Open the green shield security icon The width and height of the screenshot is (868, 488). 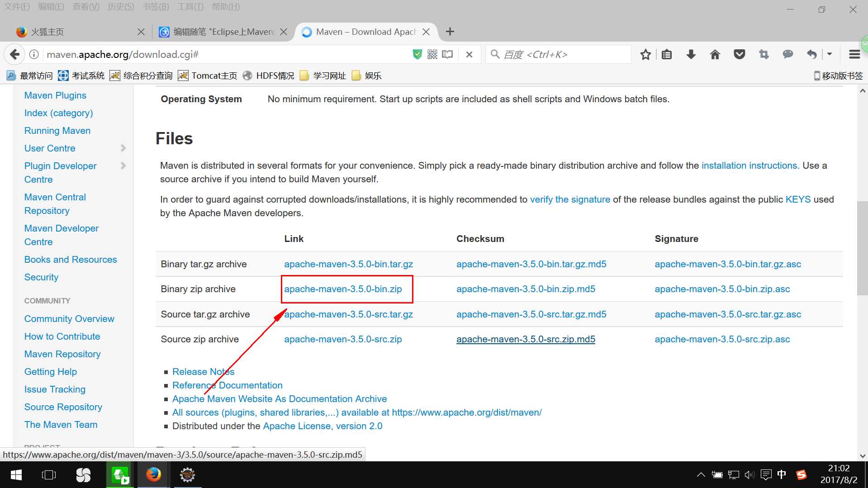point(417,54)
